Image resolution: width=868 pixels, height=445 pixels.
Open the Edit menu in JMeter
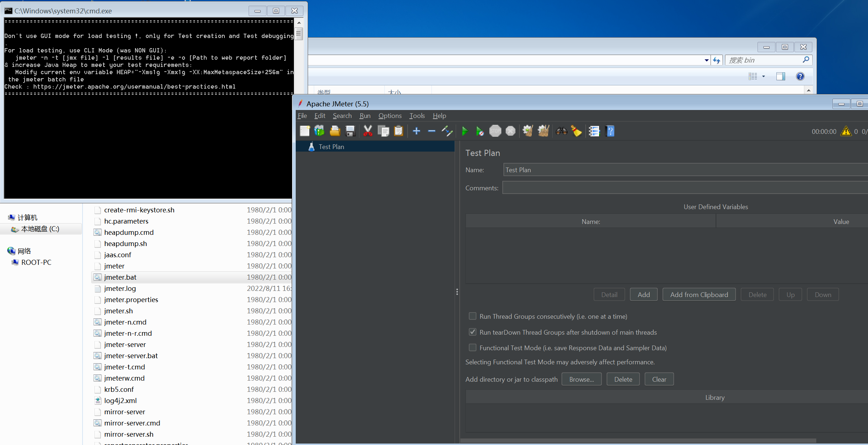(x=320, y=116)
